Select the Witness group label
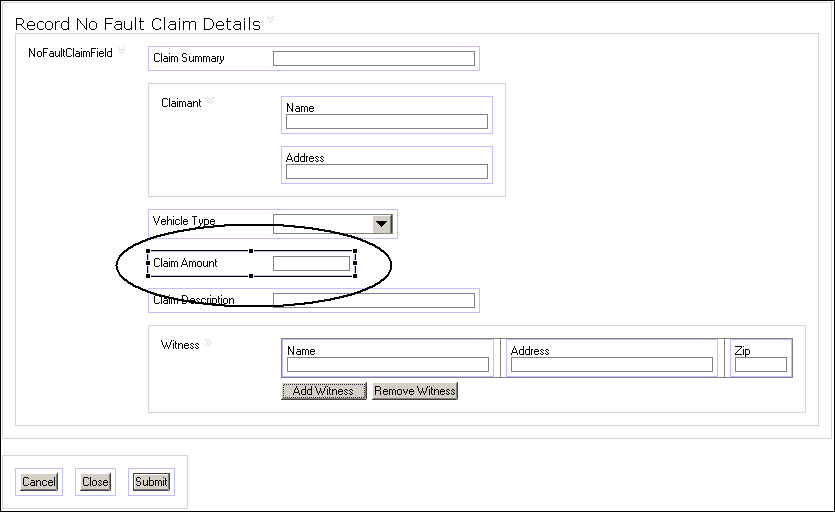 (180, 345)
